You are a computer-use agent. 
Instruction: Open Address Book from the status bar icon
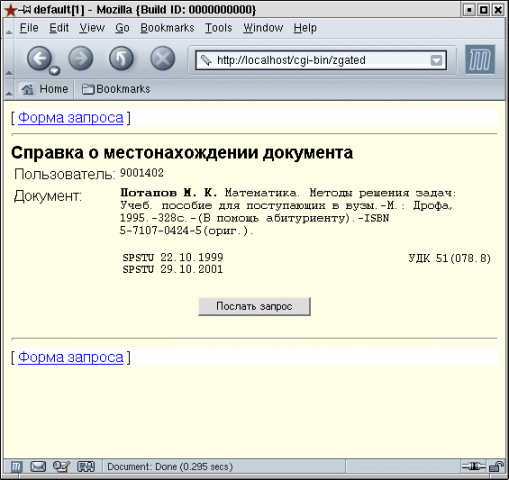[86, 467]
